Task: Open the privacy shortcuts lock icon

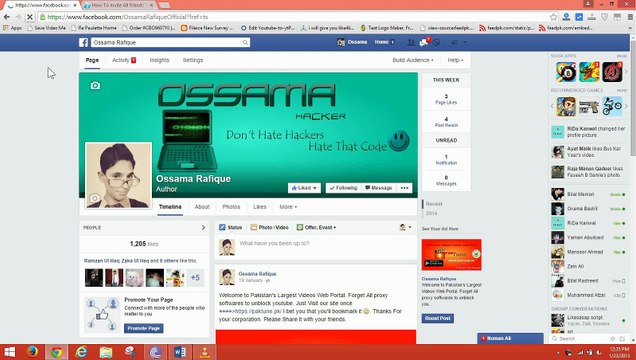Action: pyautogui.click(x=455, y=42)
